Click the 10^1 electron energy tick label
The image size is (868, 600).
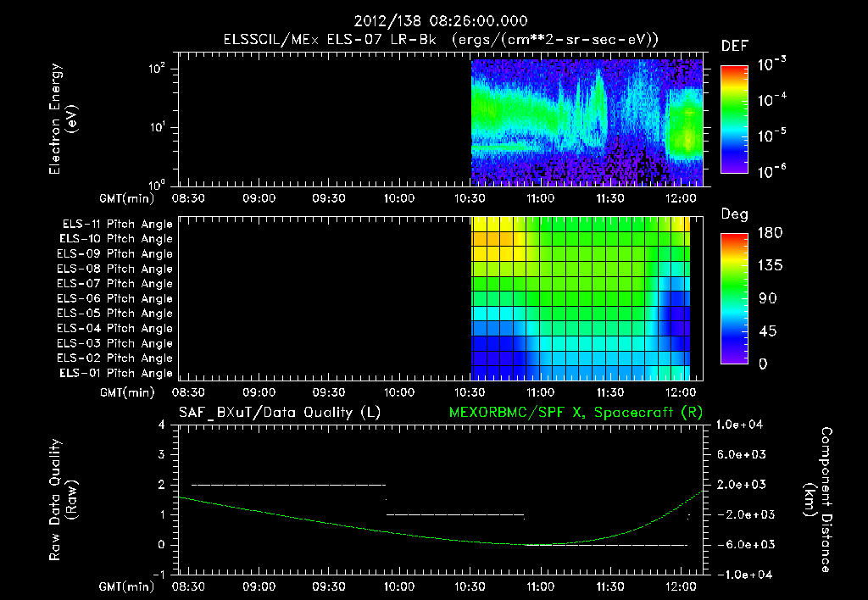tap(157, 127)
